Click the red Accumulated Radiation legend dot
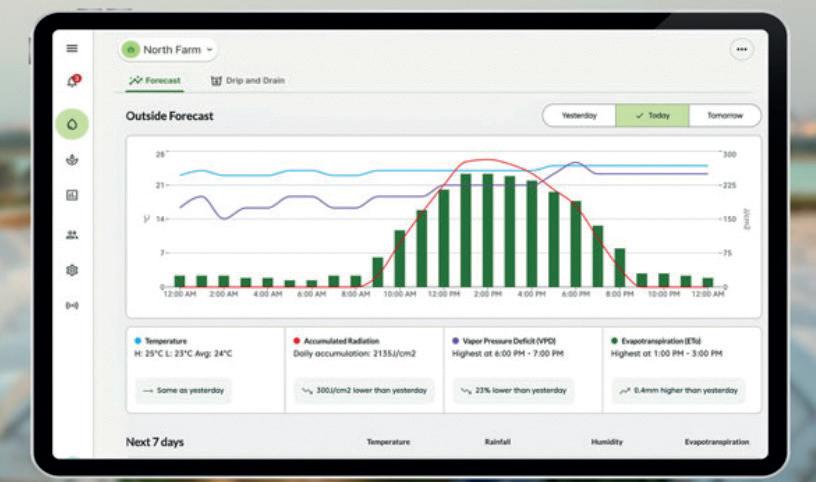Image resolution: width=816 pixels, height=482 pixels. click(x=297, y=341)
